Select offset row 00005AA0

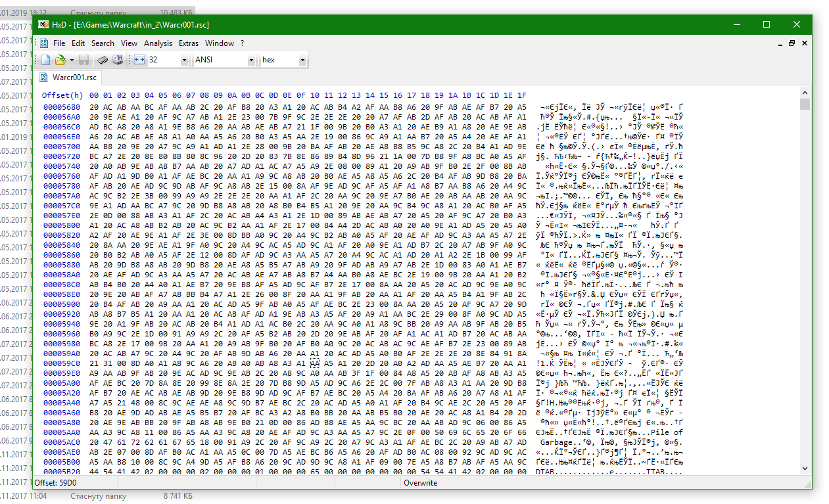(62, 432)
